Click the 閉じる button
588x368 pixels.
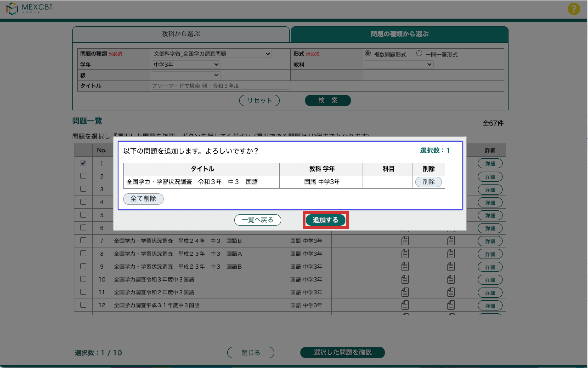point(251,352)
